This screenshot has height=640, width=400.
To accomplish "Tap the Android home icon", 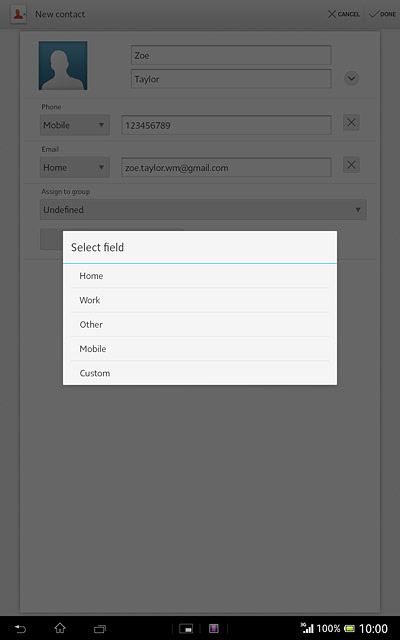I will click(x=60, y=628).
